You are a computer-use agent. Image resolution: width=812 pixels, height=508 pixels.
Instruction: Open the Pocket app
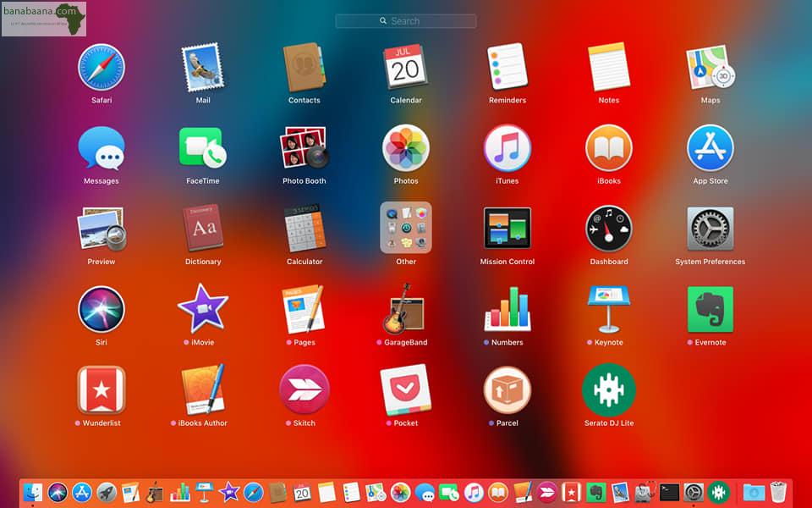point(405,389)
